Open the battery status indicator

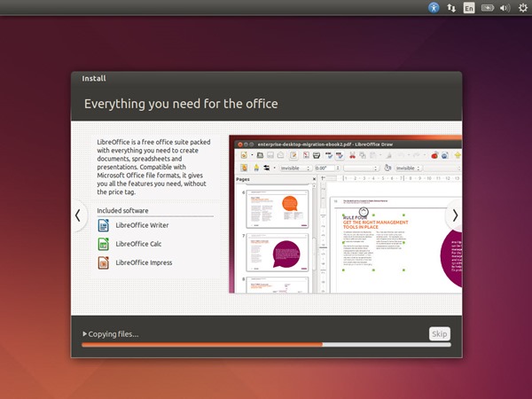[x=487, y=8]
